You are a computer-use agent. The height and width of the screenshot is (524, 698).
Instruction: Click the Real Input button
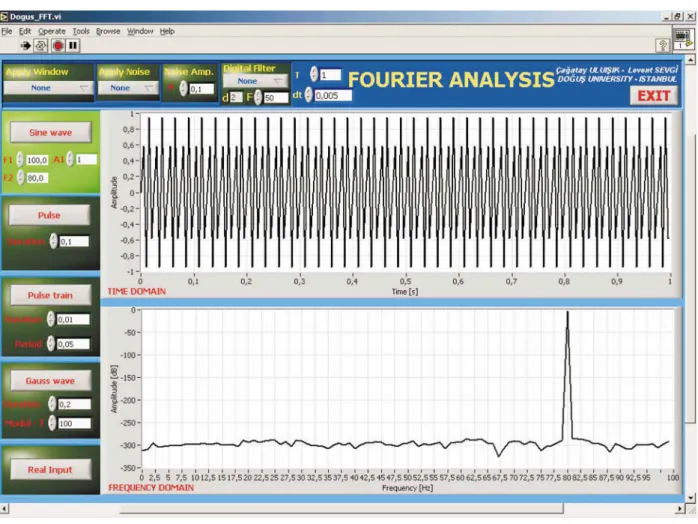[50, 469]
